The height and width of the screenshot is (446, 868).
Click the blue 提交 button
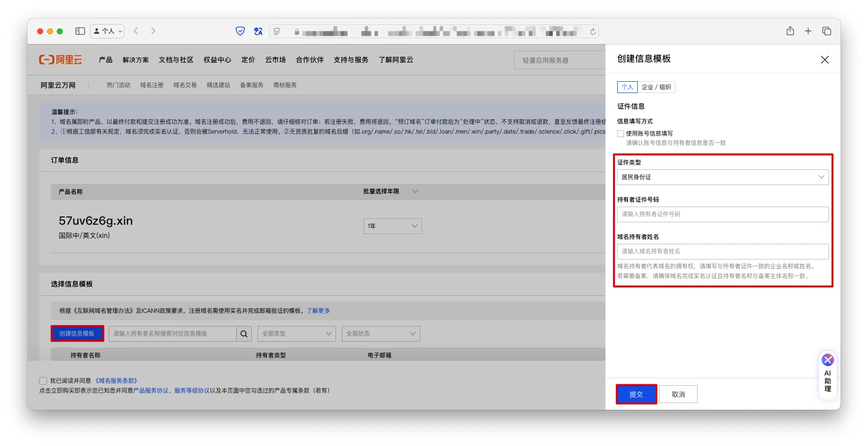coord(636,394)
